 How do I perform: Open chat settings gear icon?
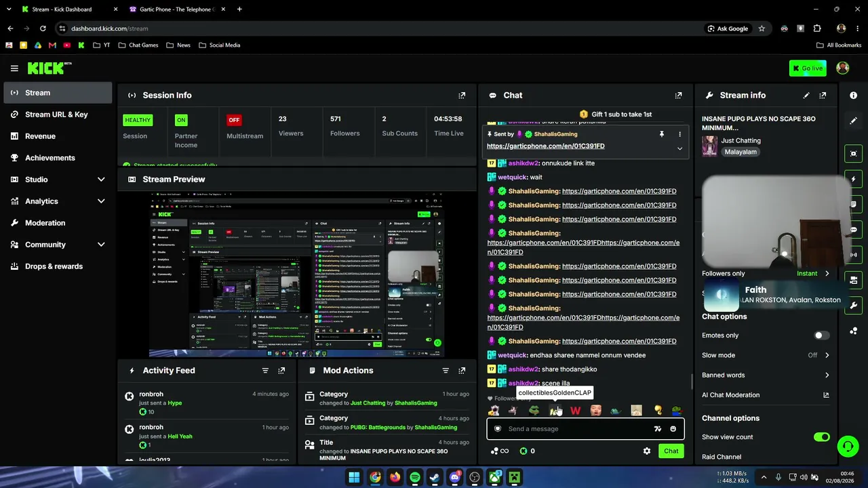coord(647,451)
